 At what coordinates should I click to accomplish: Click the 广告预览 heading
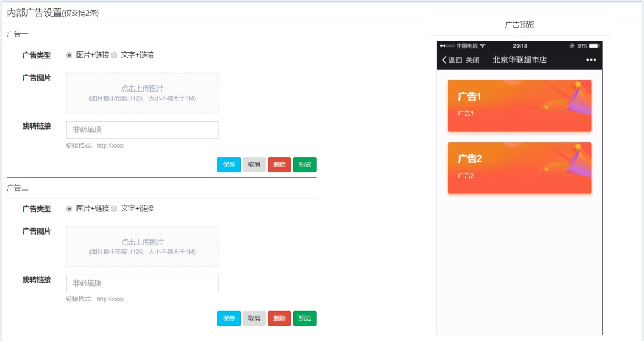[520, 25]
